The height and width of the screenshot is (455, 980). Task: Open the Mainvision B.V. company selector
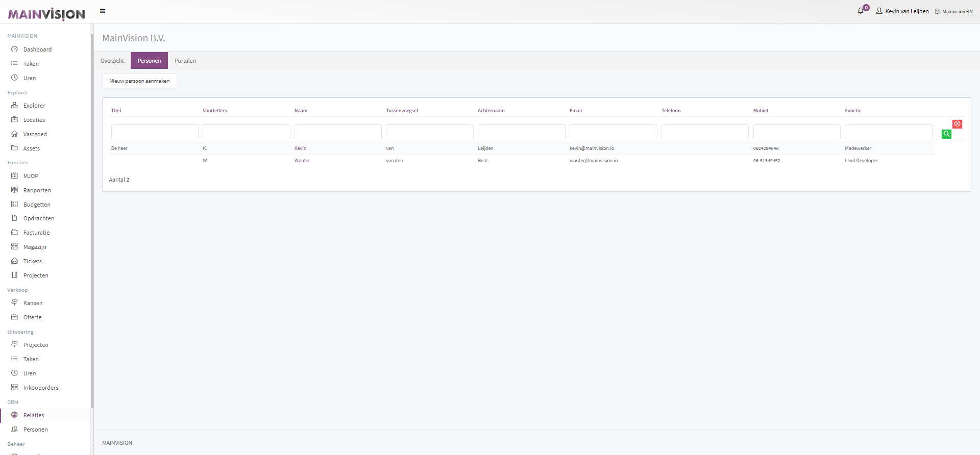[954, 11]
